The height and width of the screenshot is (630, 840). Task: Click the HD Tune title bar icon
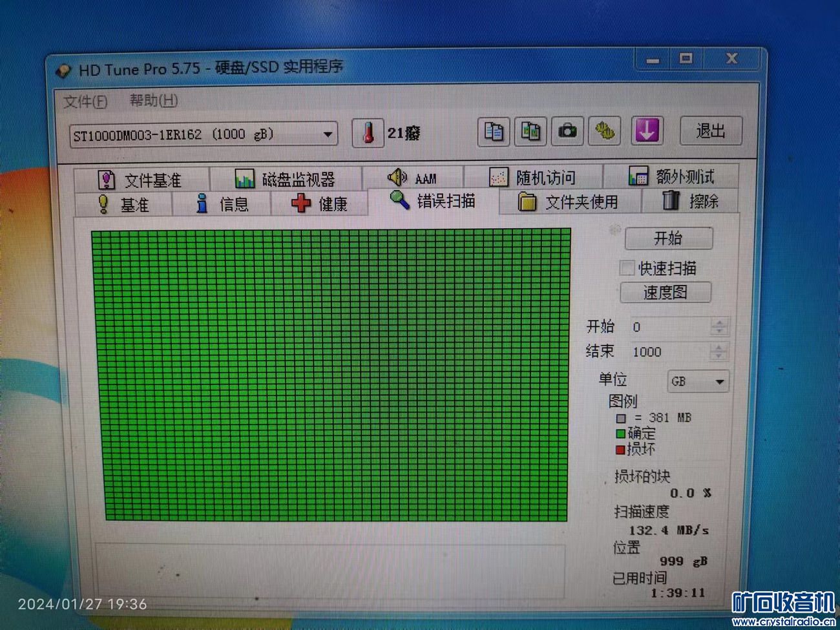coord(63,70)
